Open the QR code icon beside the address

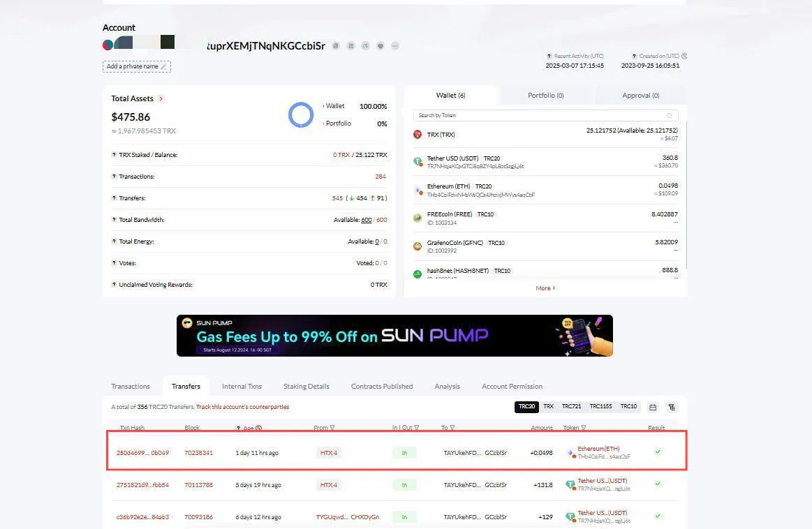tap(350, 45)
